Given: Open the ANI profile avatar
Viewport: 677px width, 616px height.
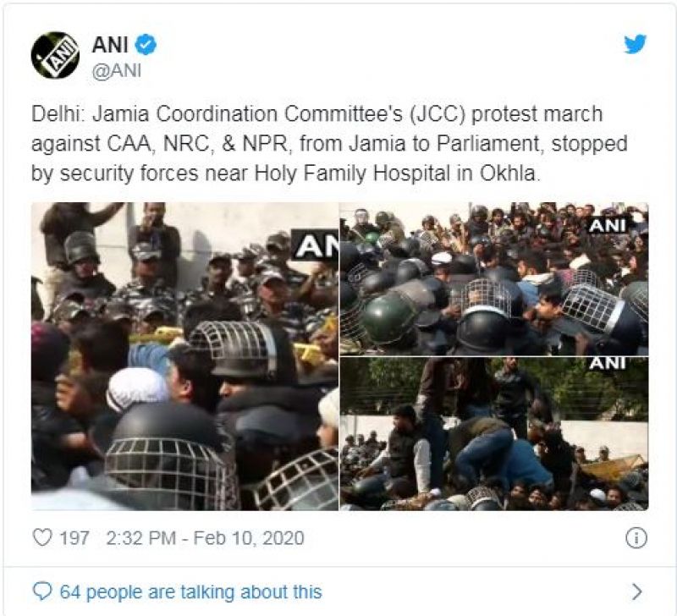Looking at the screenshot, I should pos(55,55).
